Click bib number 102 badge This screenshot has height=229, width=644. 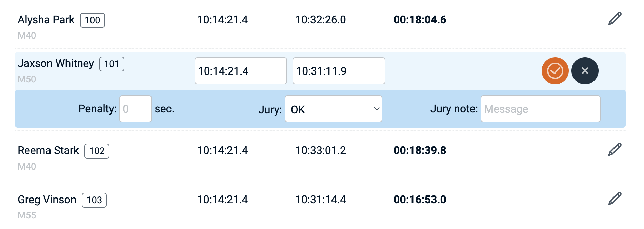click(97, 151)
